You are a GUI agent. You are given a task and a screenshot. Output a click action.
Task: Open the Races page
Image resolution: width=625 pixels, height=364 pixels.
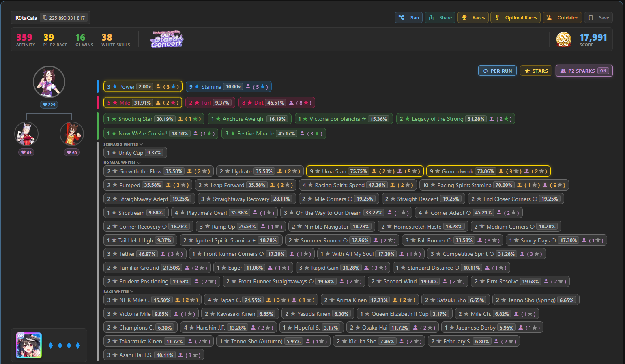point(473,18)
